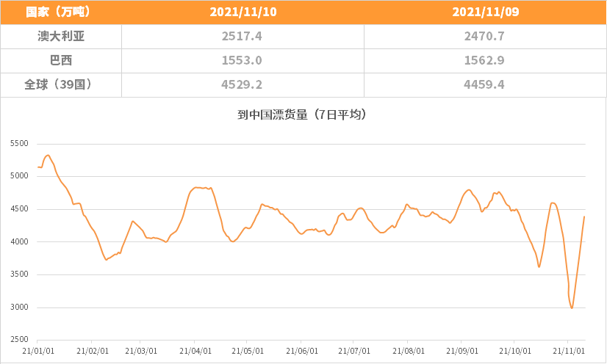Select the 澳大利亚 row label
607x364 pixels.
point(61,36)
